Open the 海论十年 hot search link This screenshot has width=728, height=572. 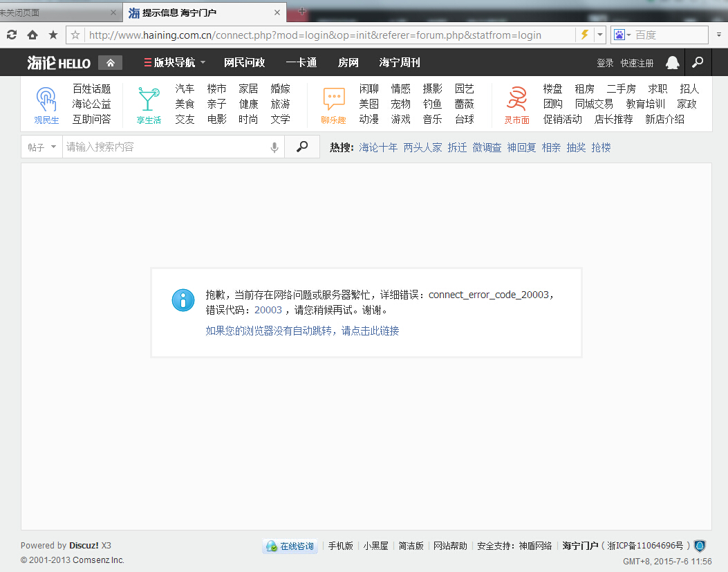click(x=378, y=147)
